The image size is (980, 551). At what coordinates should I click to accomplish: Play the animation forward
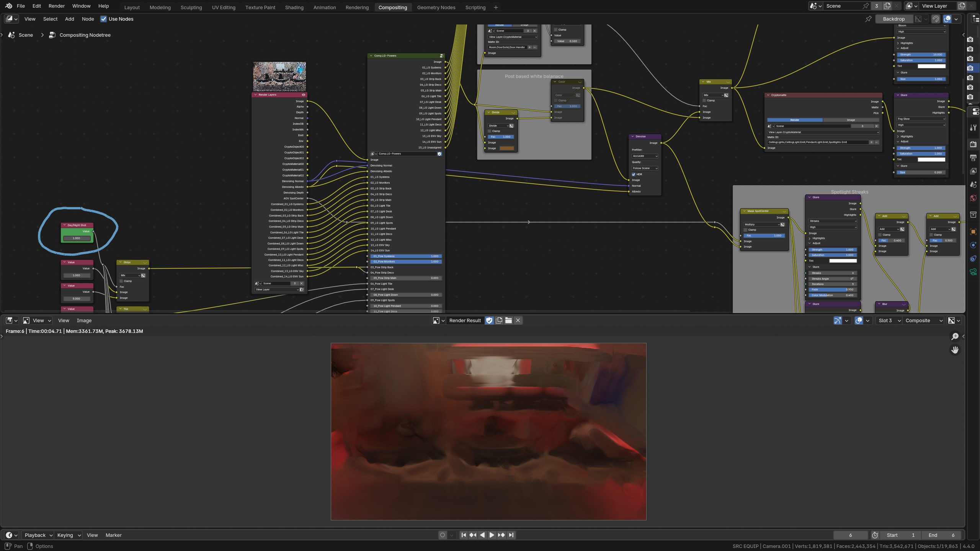pyautogui.click(x=492, y=535)
